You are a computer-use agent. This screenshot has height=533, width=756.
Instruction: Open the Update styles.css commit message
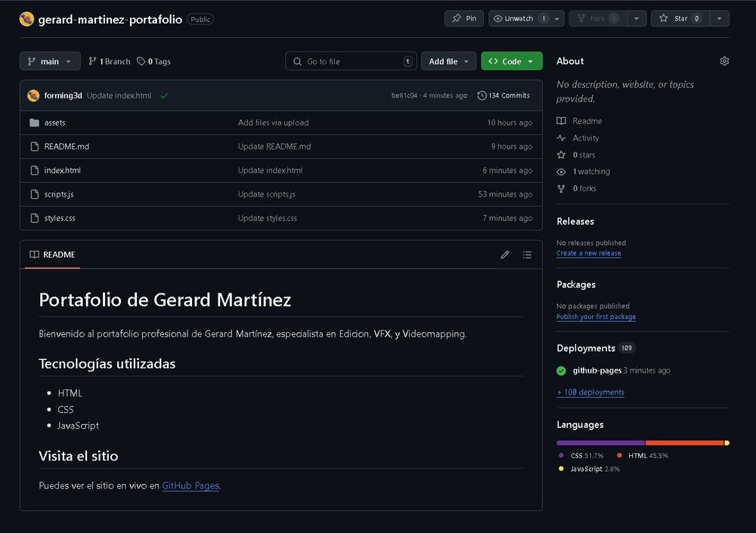(x=267, y=218)
